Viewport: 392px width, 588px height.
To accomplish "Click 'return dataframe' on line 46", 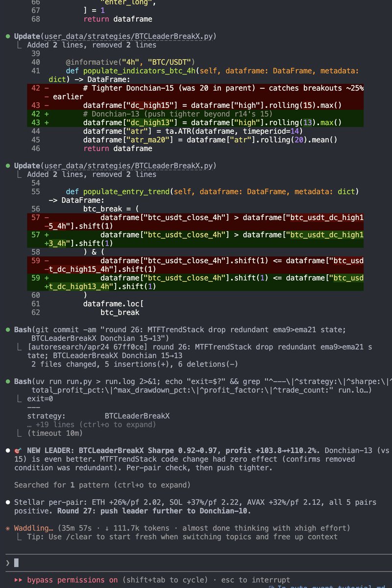I will coord(118,148).
